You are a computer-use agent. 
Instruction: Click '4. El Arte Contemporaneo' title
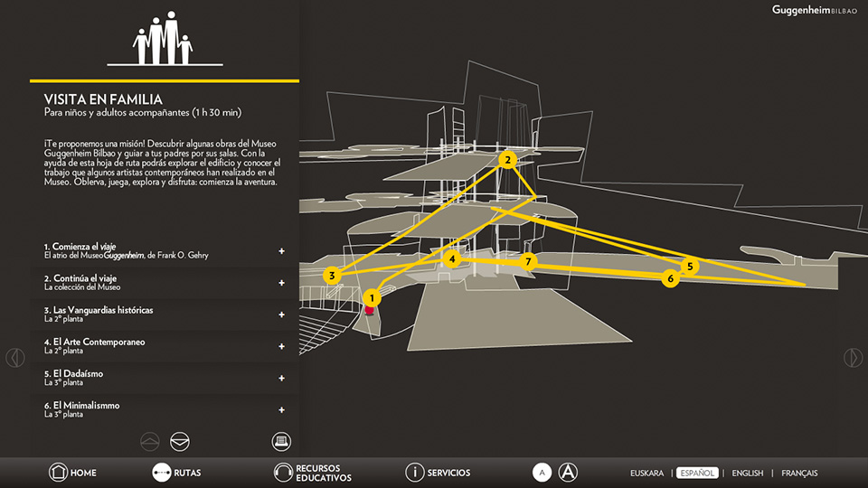click(94, 342)
